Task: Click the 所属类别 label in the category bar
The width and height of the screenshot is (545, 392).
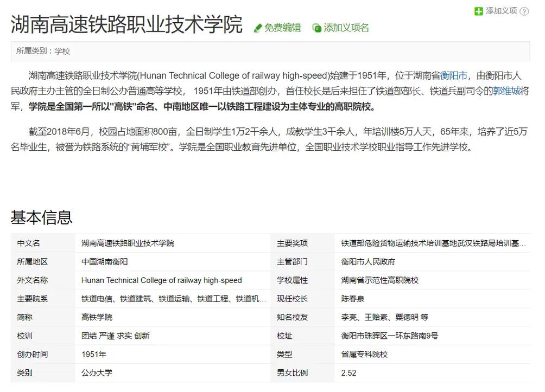Action: pyautogui.click(x=31, y=52)
